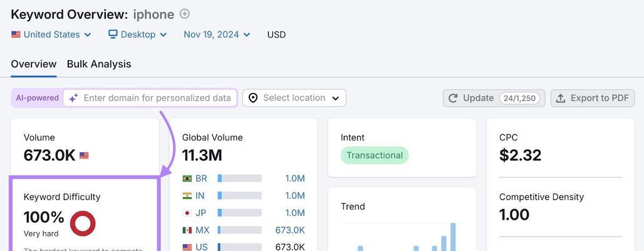644x251 pixels.
Task: Click the Transactional intent badge
Action: (x=375, y=155)
